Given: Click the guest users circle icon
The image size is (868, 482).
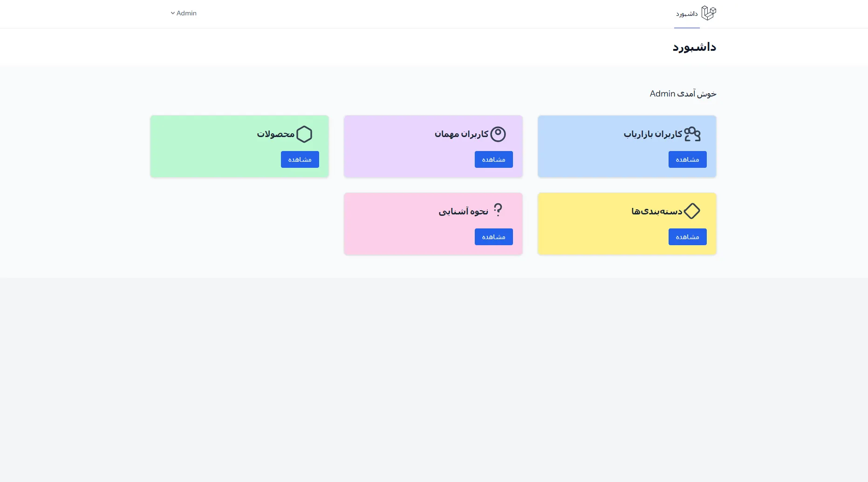Looking at the screenshot, I should [498, 134].
